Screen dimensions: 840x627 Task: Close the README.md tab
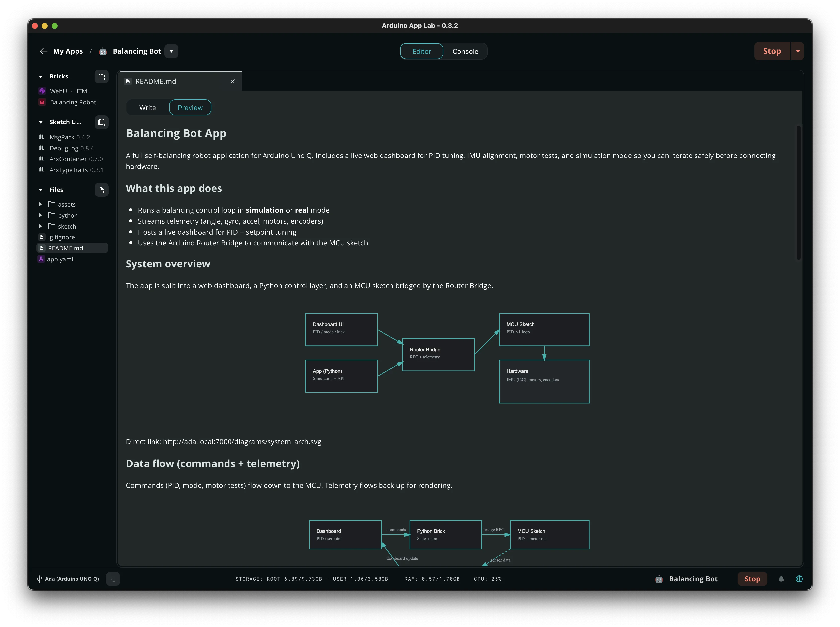[x=232, y=81]
